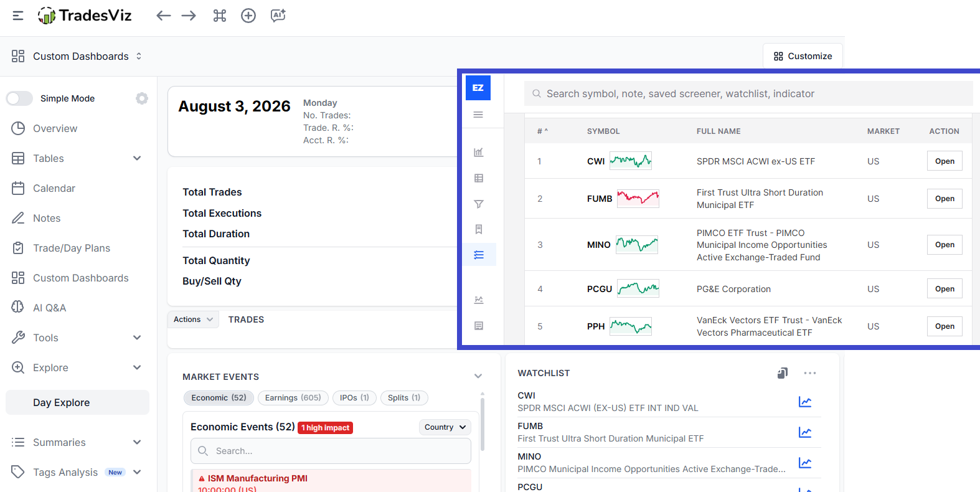Open Calendar in the sidebar
The height and width of the screenshot is (492, 980).
point(54,188)
